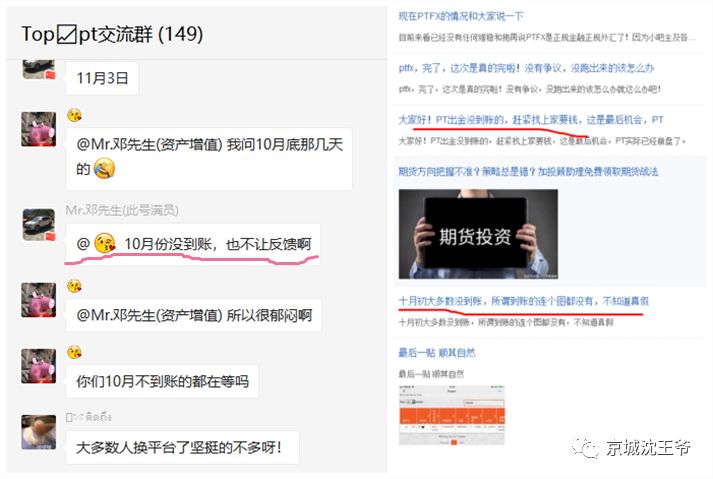This screenshot has height=479, width=713.
Task: Click WeChat logo beside 京城沈王爷 watermark
Action: click(586, 448)
